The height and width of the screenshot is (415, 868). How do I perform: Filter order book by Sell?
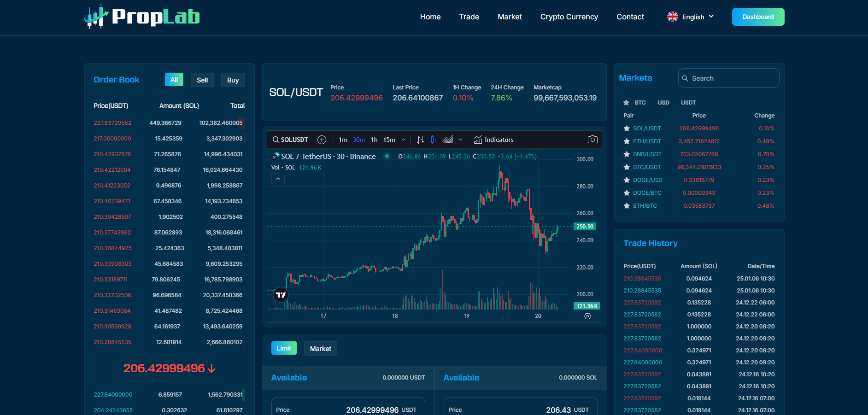pos(202,80)
